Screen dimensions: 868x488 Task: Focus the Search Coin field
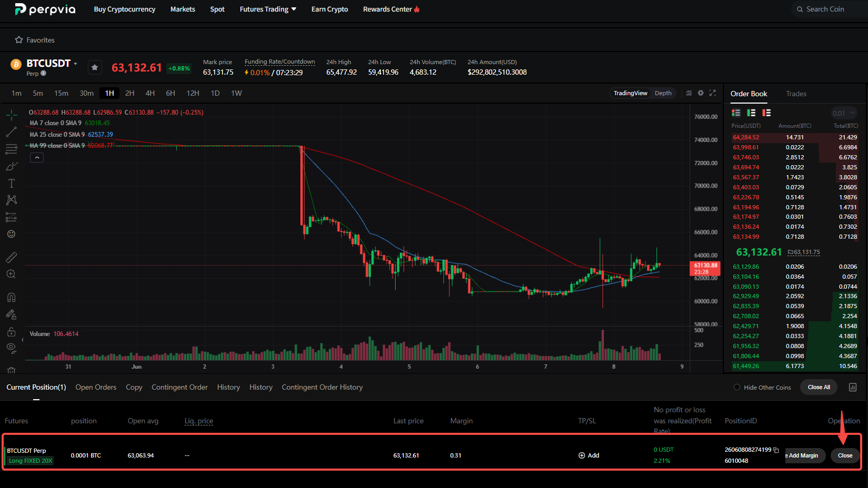[829, 9]
